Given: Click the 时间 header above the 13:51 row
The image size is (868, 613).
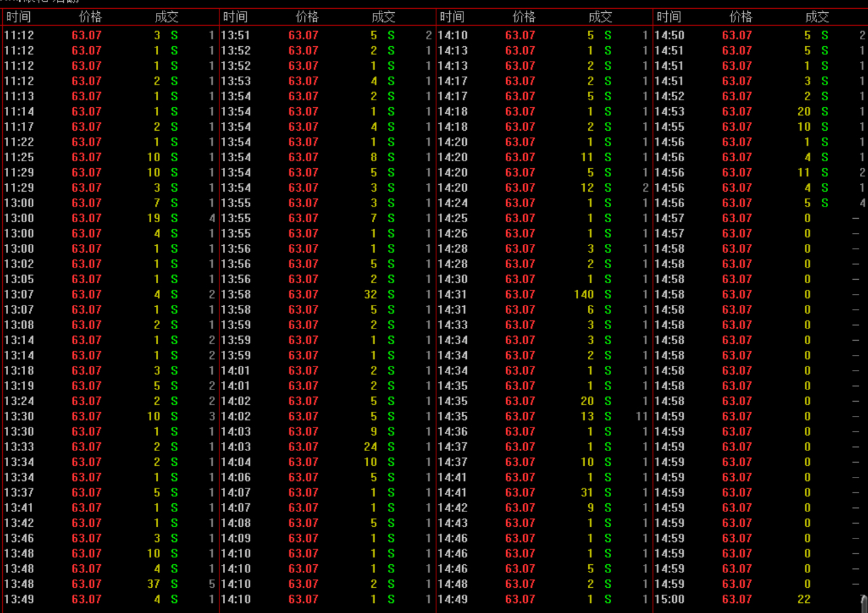Looking at the screenshot, I should [235, 17].
